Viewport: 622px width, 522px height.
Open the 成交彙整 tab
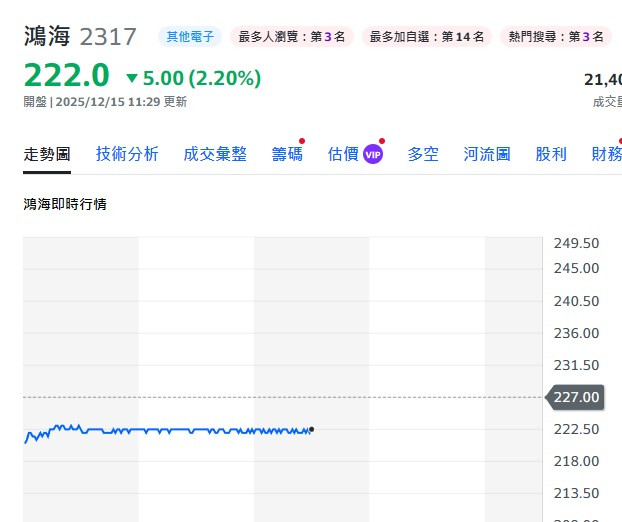[215, 154]
